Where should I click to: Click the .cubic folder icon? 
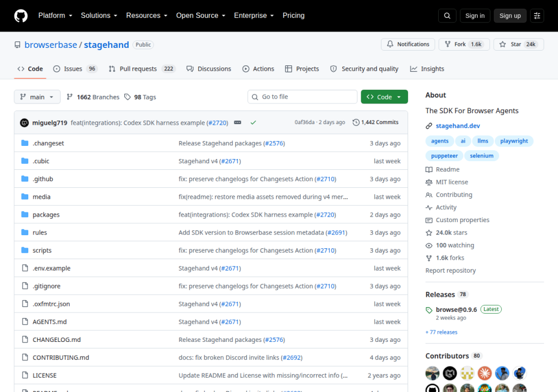coord(25,161)
